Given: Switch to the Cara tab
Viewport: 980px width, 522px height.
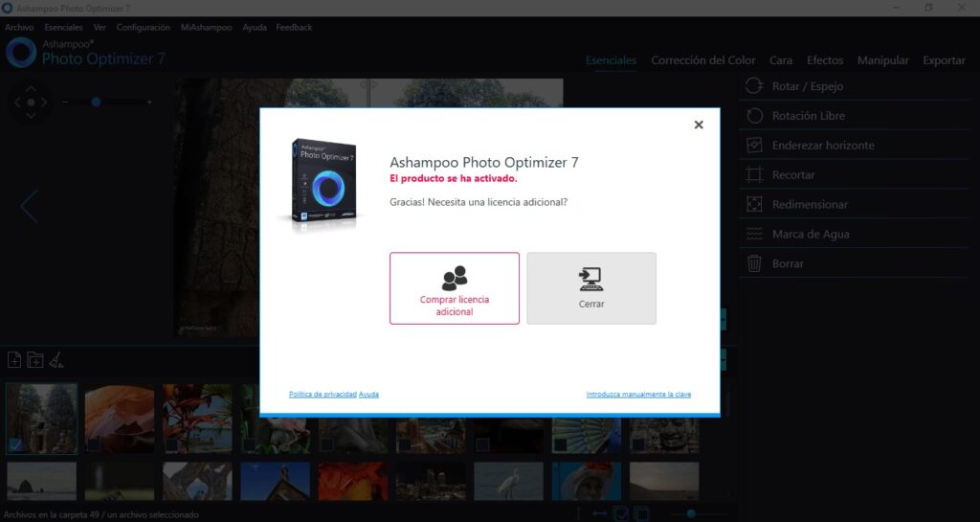Looking at the screenshot, I should click(781, 60).
